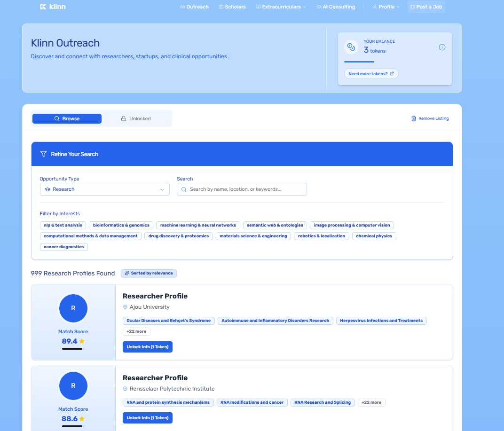Click the Ajou University profile avatar
This screenshot has width=504, height=431.
tap(73, 308)
